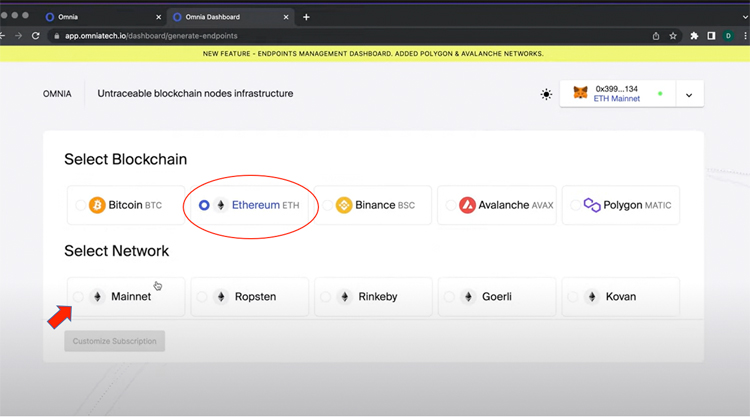Choose the Ropsten network radio button
The width and height of the screenshot is (750, 417).
[x=202, y=297]
